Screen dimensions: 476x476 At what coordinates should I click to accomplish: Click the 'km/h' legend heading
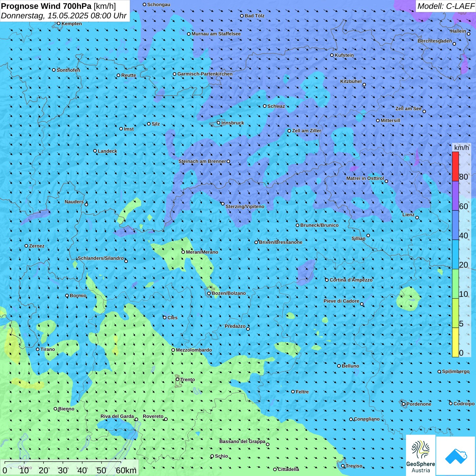coord(462,148)
